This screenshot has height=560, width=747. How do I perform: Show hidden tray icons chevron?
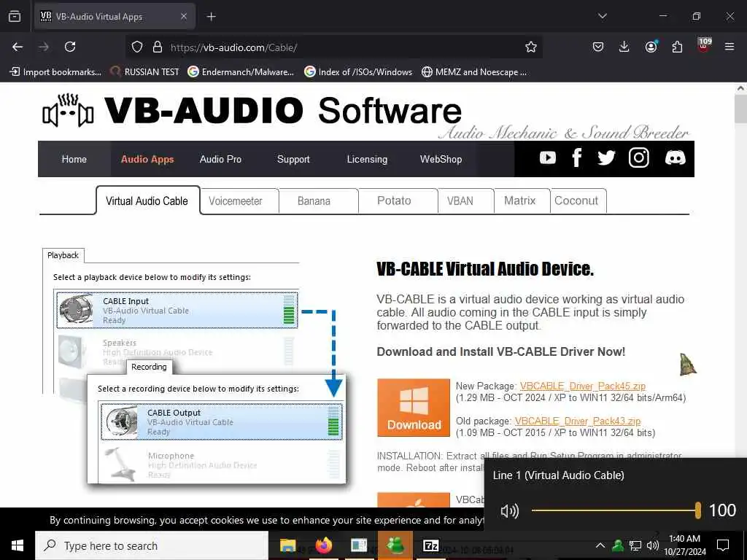pyautogui.click(x=600, y=545)
